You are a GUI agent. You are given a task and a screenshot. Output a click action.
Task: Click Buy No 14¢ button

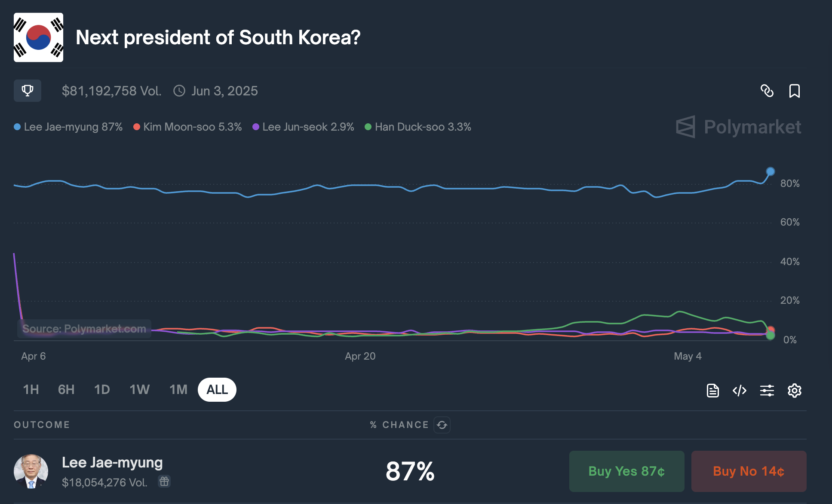tap(749, 471)
